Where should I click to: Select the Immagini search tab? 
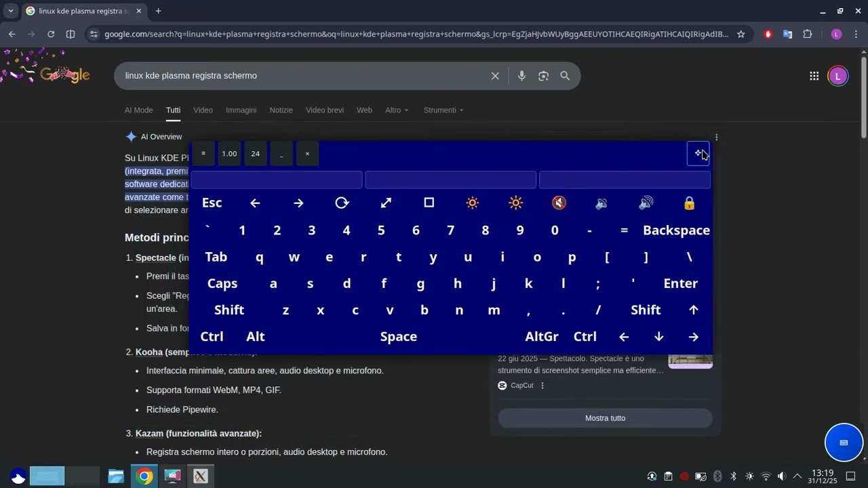pyautogui.click(x=241, y=110)
